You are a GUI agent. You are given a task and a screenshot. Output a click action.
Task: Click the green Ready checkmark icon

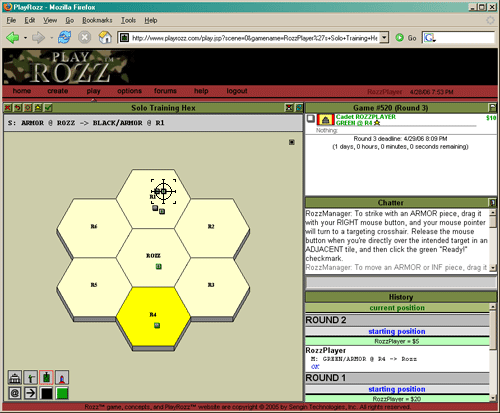(49, 108)
